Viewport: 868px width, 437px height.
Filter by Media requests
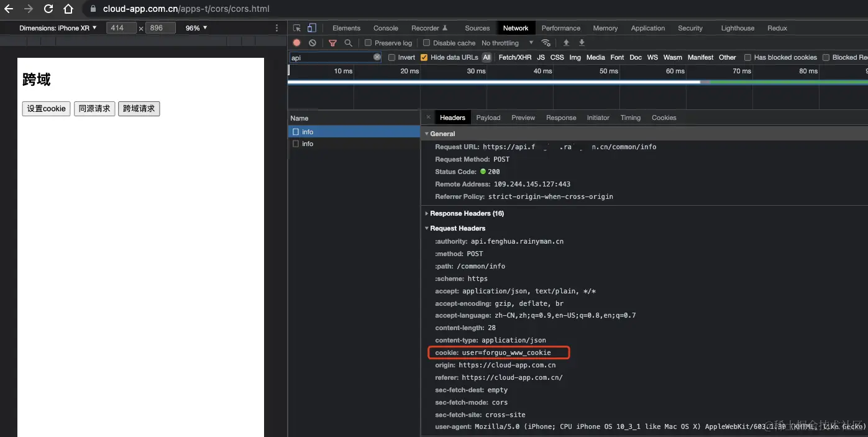tap(595, 57)
